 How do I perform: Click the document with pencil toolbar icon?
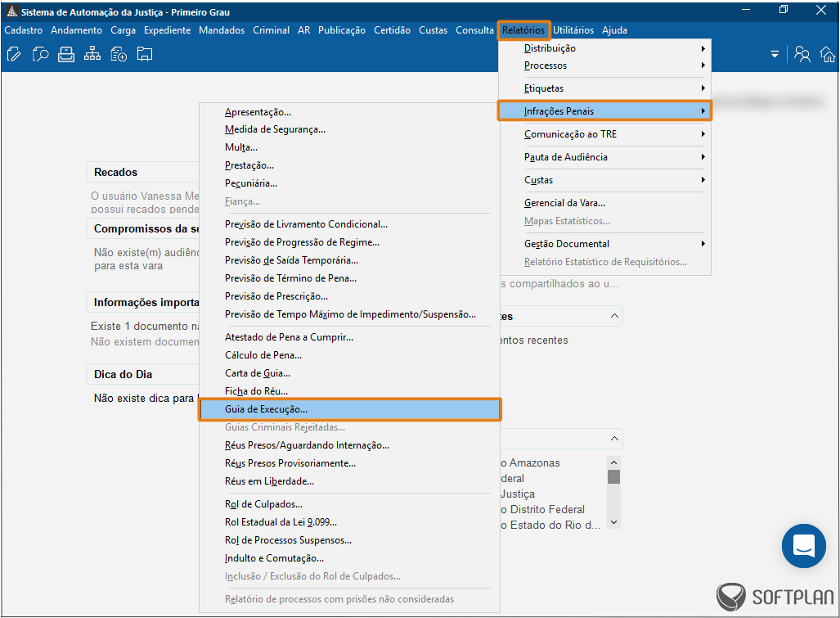point(14,54)
